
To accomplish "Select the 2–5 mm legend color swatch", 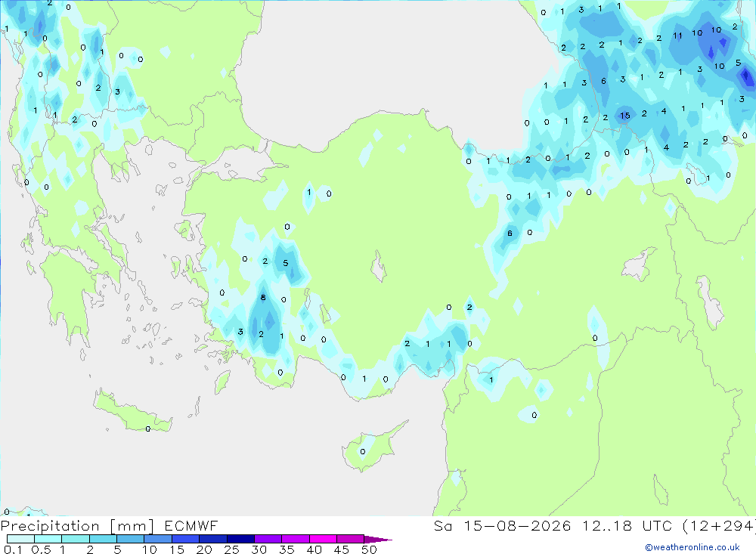I will pyautogui.click(x=103, y=539).
